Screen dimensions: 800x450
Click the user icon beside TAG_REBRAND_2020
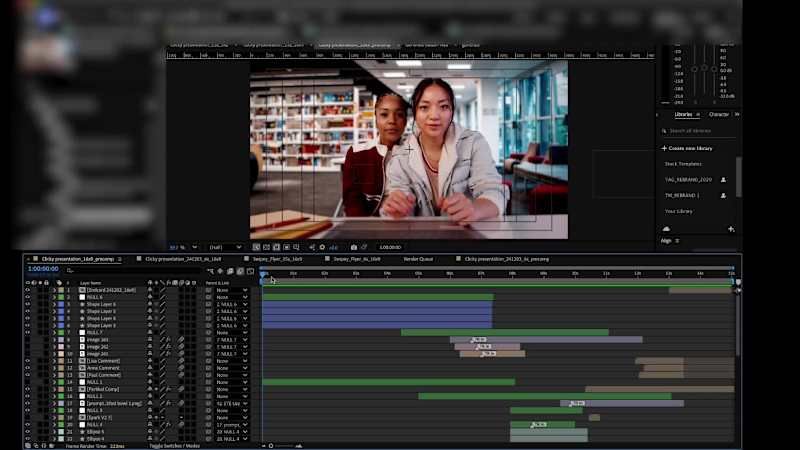tap(723, 180)
